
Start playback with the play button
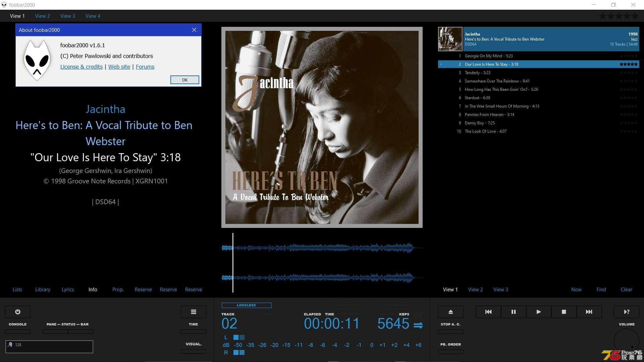pos(539,312)
